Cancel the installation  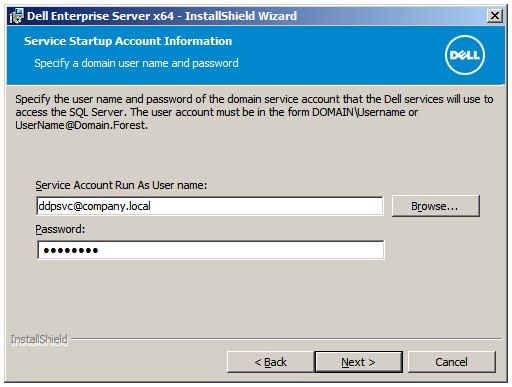click(452, 362)
